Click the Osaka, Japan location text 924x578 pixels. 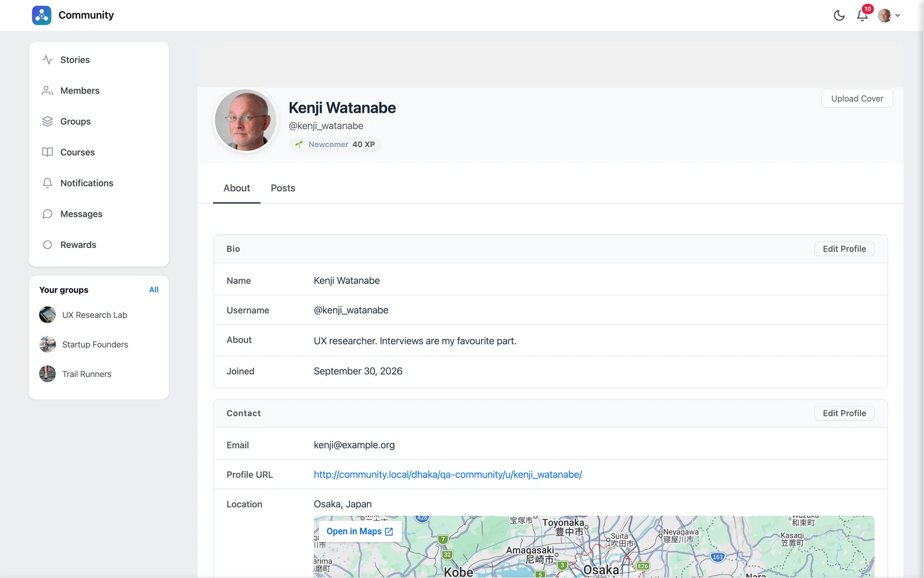coord(342,504)
